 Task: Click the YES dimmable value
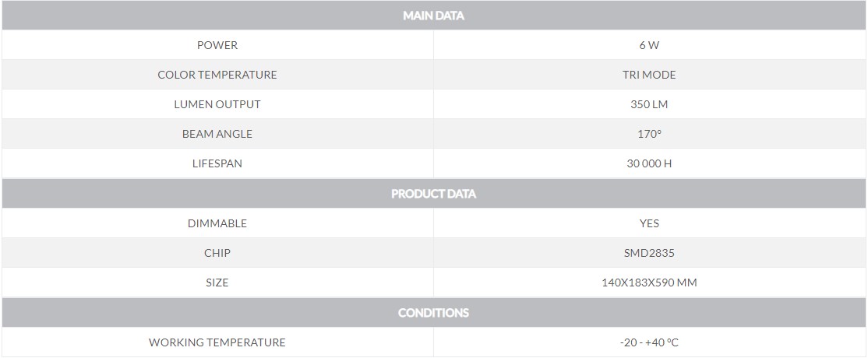tap(648, 223)
